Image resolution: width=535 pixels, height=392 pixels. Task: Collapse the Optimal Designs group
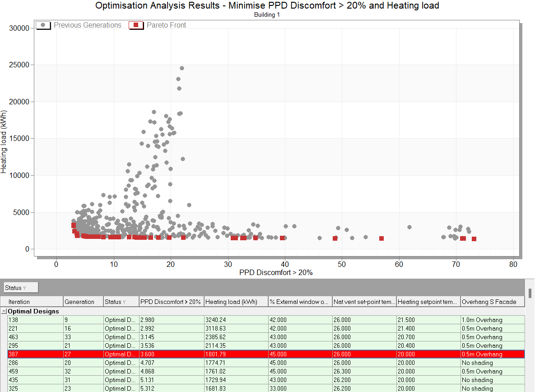[4, 311]
